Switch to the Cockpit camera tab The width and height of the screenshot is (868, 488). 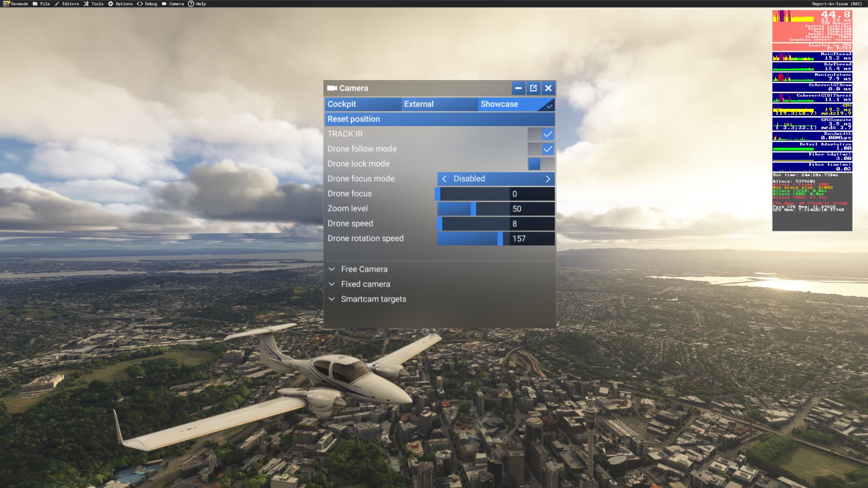point(363,104)
